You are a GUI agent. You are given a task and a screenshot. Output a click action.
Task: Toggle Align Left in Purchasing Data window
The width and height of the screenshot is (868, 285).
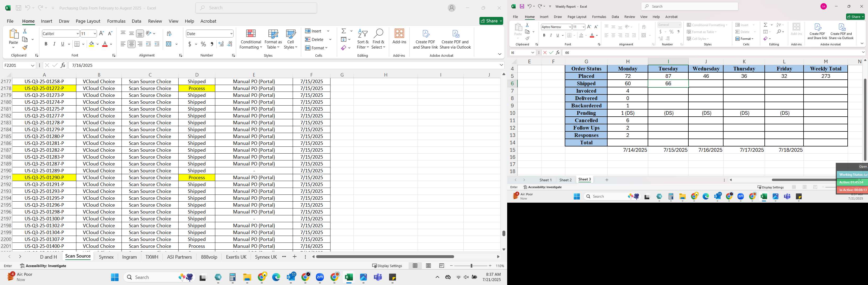(x=123, y=44)
